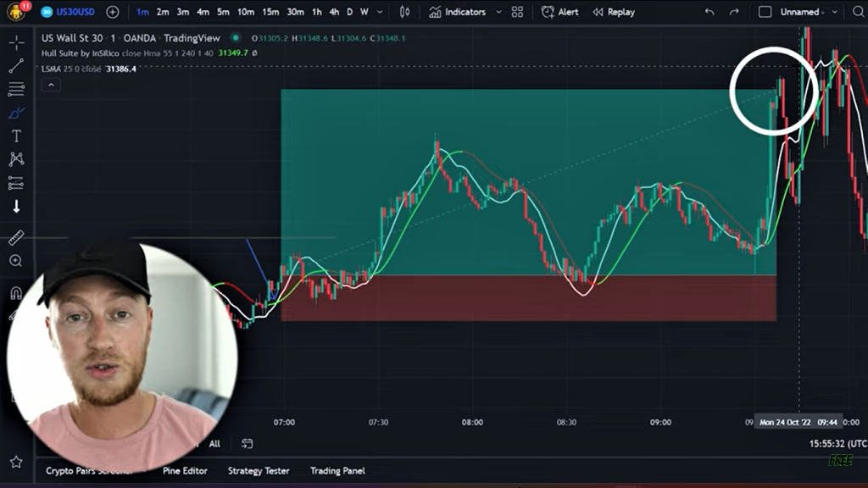Select the trend line drawing tool

pyautogui.click(x=16, y=65)
